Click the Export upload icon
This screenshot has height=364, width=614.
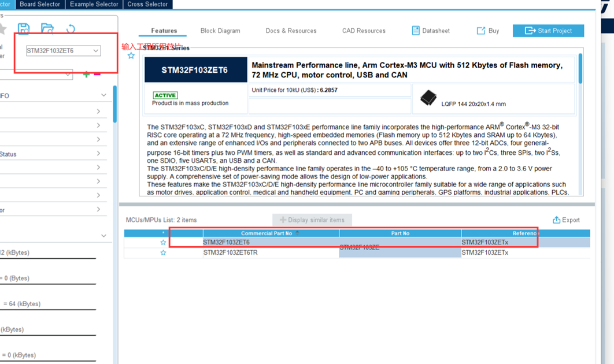(x=556, y=220)
